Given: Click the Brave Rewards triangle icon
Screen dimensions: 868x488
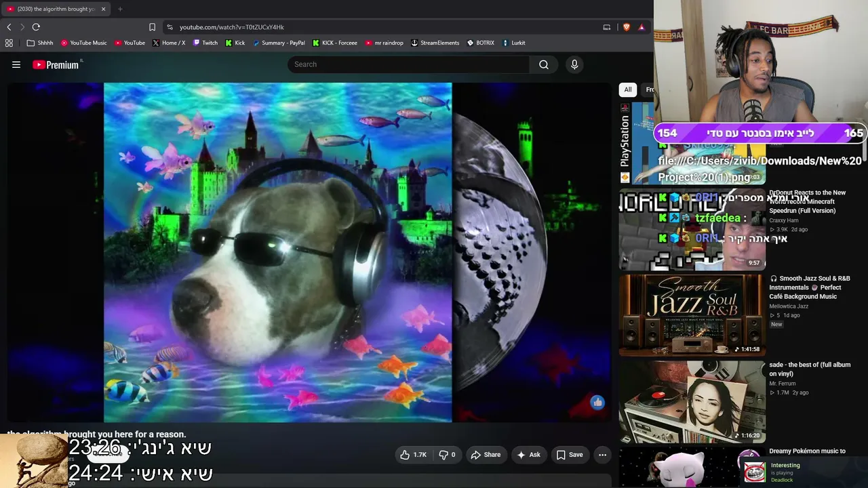Looking at the screenshot, I should 642,27.
